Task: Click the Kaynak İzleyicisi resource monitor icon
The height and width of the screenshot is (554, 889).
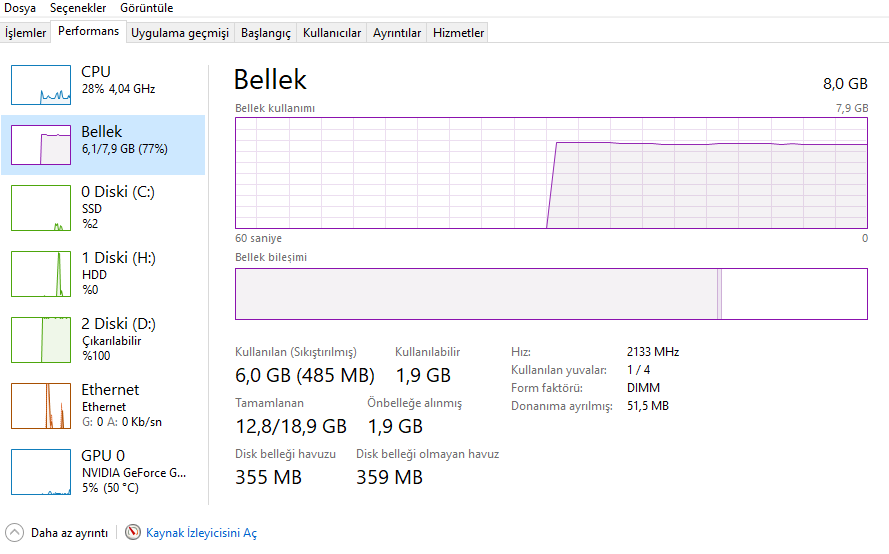Action: pyautogui.click(x=133, y=533)
